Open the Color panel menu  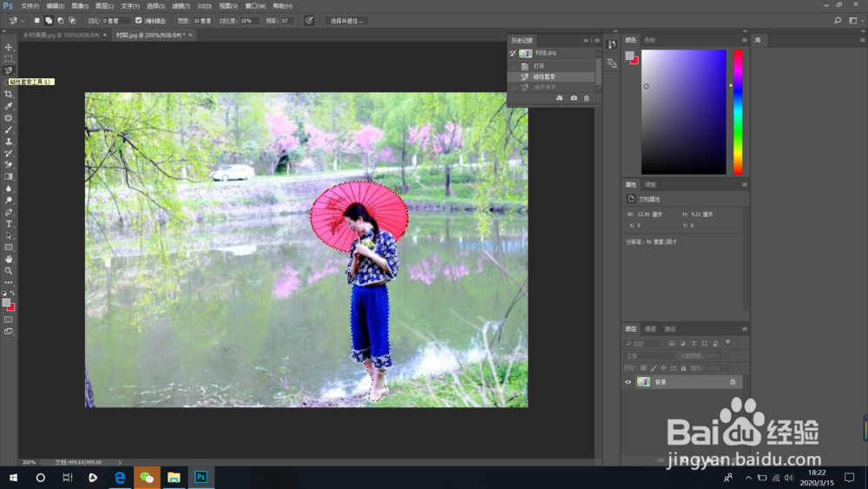point(744,40)
